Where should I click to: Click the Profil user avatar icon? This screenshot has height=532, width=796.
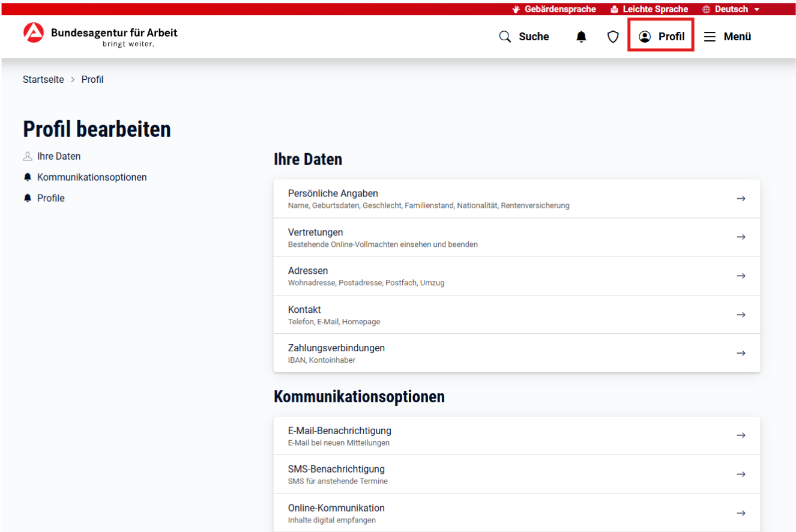[645, 37]
